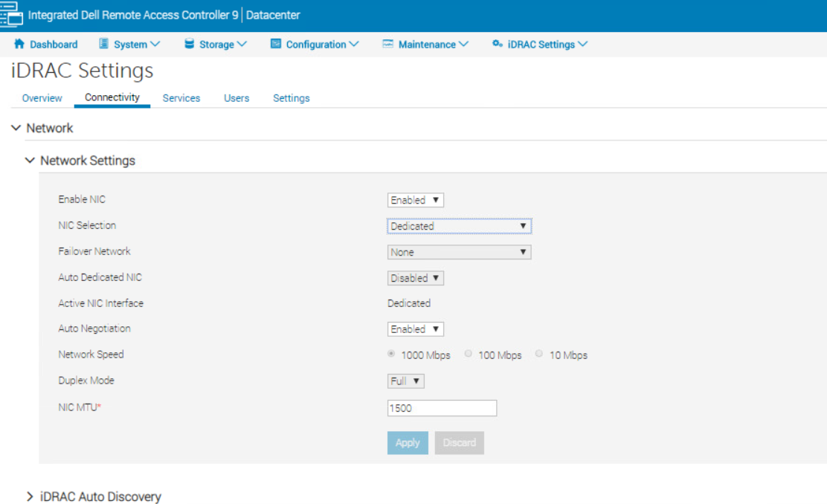Screen dimensions: 827x504
Task: Switch to the Settings tab
Action: 291,98
